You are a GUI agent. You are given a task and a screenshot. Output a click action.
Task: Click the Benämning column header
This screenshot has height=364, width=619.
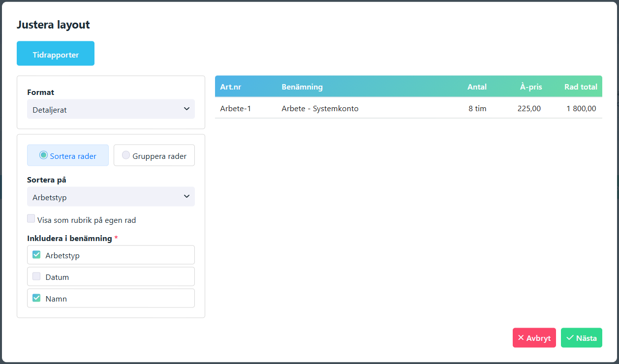[x=302, y=87]
